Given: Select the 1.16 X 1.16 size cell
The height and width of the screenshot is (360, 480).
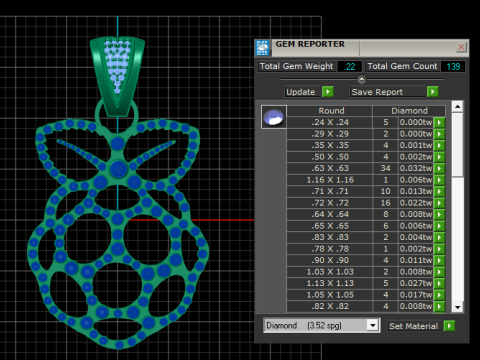Looking at the screenshot, I should 330,180.
